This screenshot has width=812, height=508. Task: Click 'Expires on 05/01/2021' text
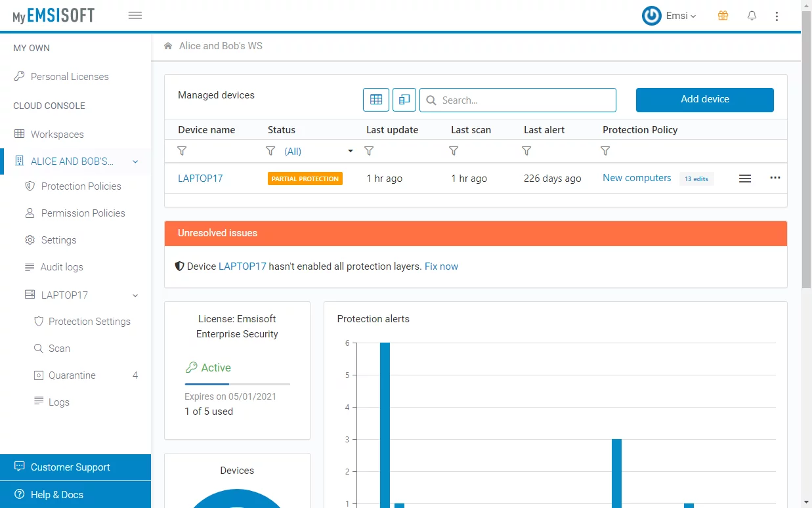click(x=230, y=396)
